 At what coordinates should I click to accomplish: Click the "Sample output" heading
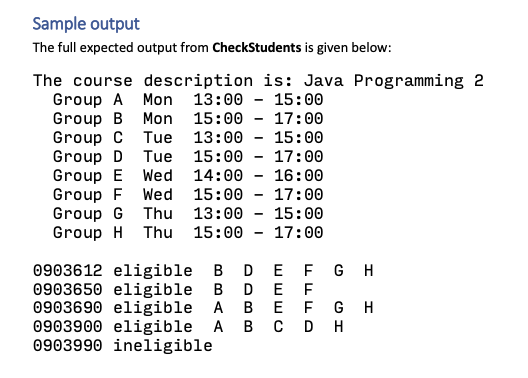86,24
